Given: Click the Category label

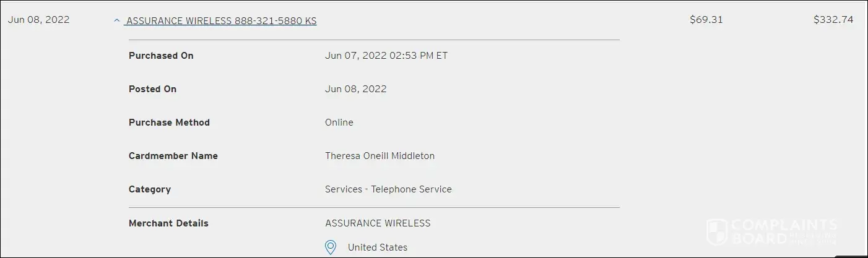Looking at the screenshot, I should [150, 189].
